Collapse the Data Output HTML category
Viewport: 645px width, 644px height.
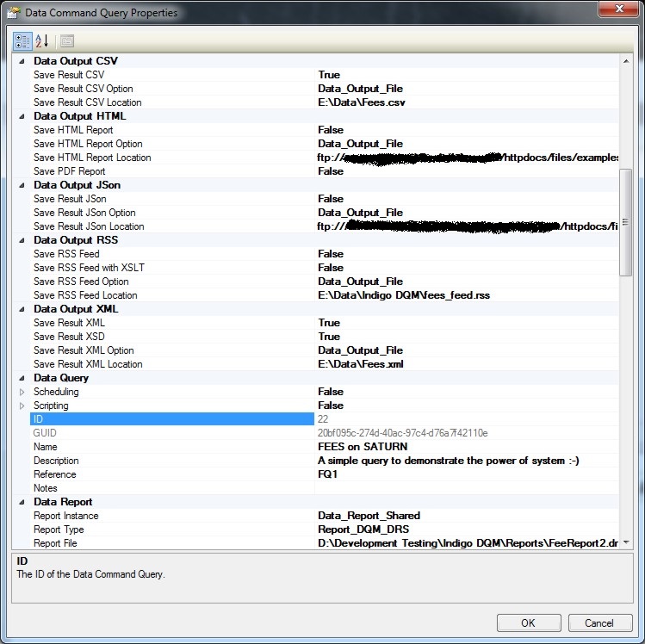[22, 116]
